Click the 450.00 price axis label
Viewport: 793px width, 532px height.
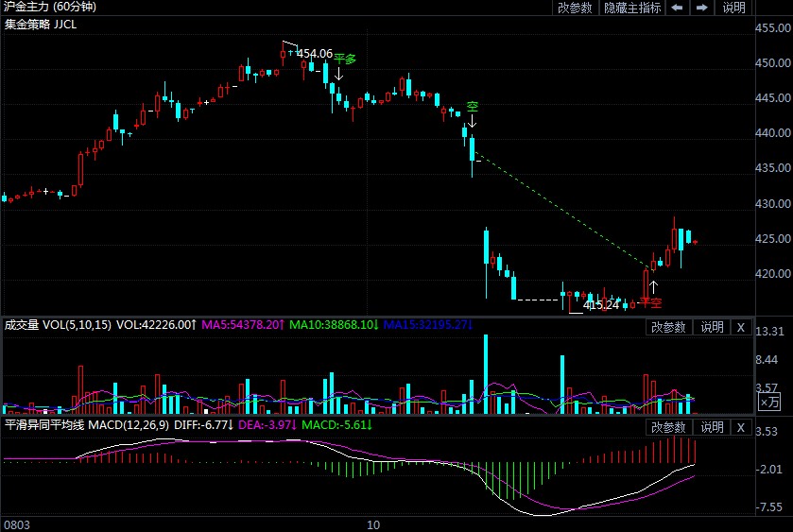(x=773, y=63)
